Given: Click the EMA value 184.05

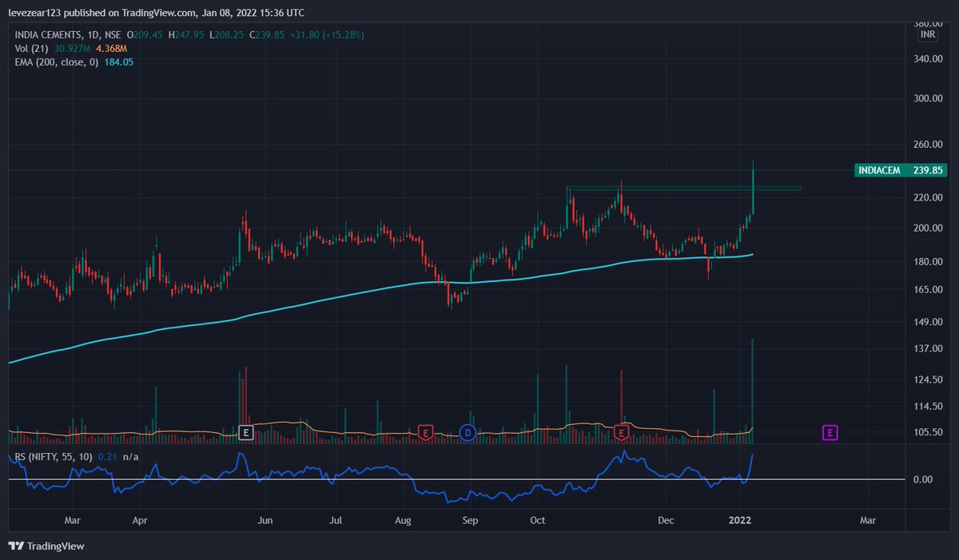Looking at the screenshot, I should point(119,62).
